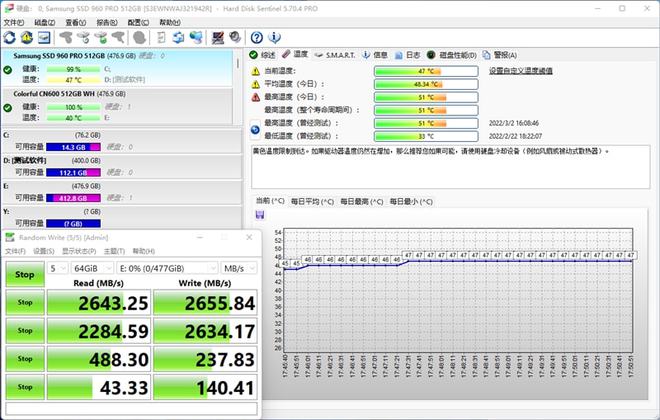Click the large Stop button beside the dropdowns
The height and width of the screenshot is (420, 660).
click(25, 274)
